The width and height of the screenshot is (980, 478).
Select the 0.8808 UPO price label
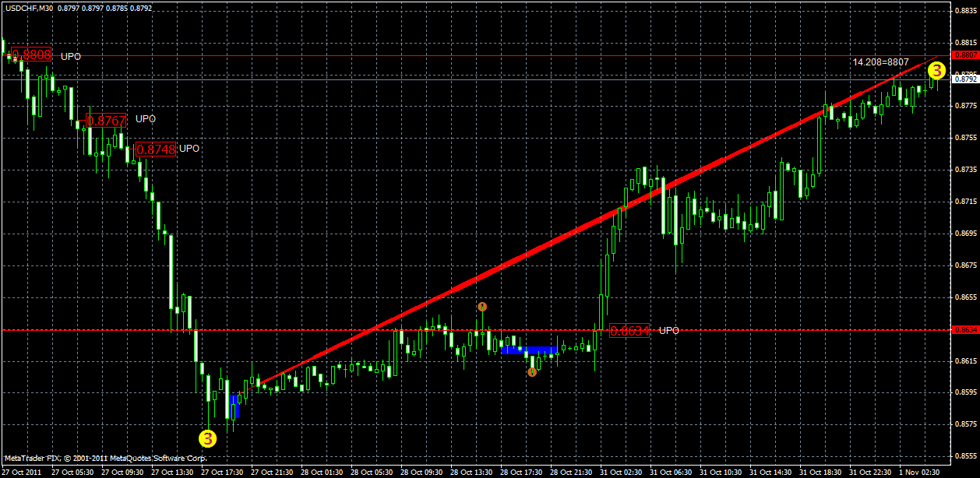tap(32, 54)
